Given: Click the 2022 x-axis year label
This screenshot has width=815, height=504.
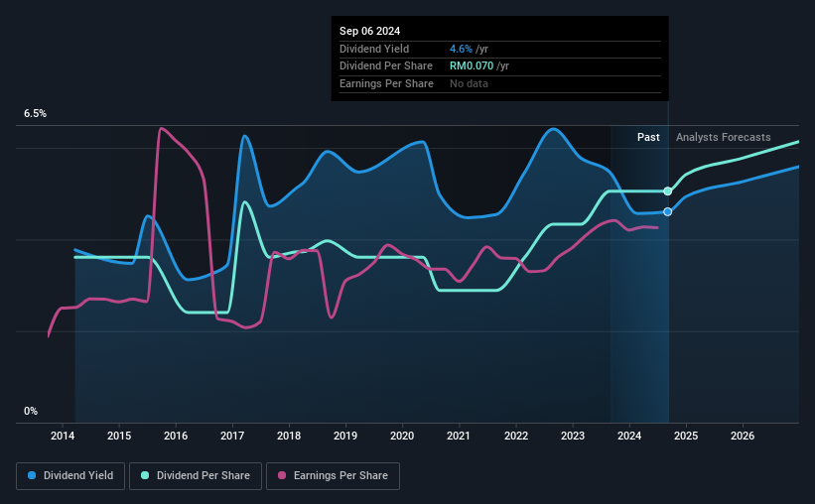Looking at the screenshot, I should coord(516,436).
